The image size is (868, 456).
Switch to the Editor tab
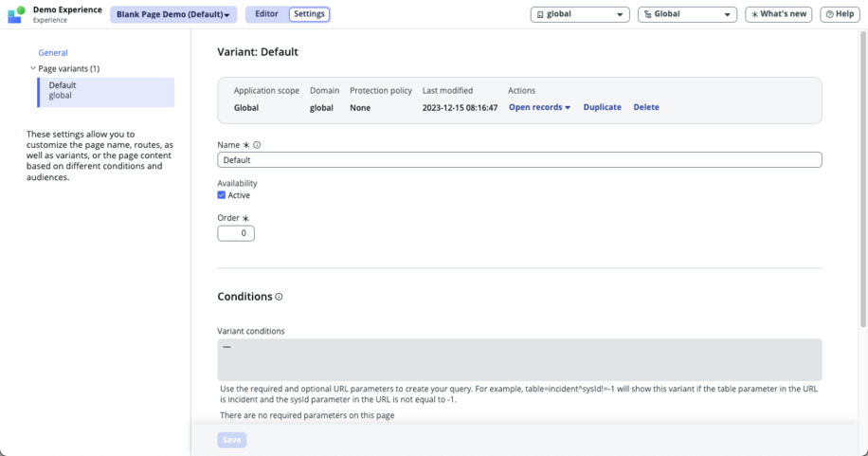pos(266,14)
